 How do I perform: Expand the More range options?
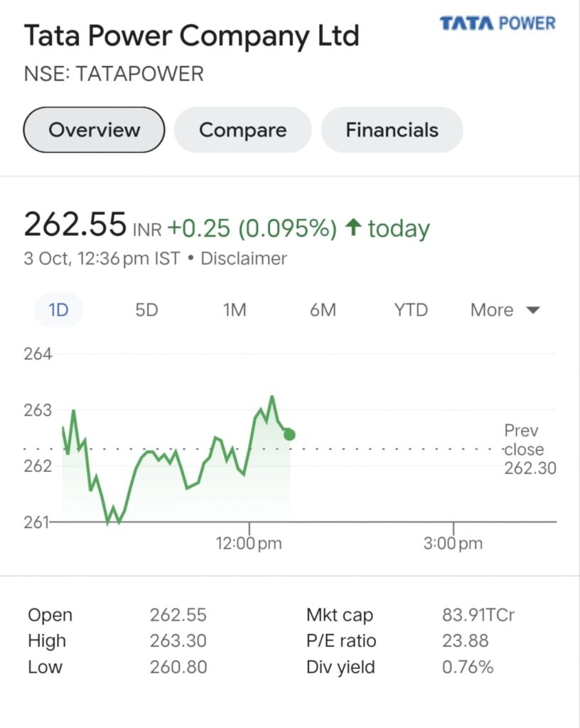coord(505,310)
